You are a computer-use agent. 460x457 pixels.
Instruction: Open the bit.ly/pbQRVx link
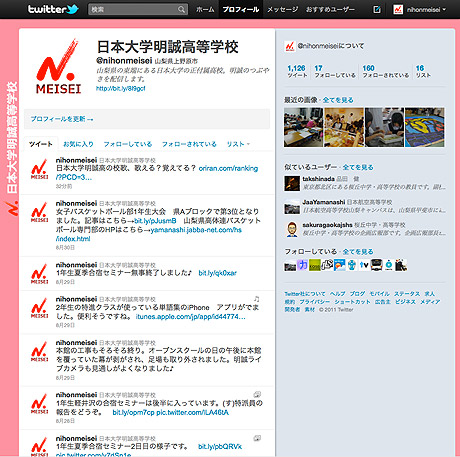point(220,446)
